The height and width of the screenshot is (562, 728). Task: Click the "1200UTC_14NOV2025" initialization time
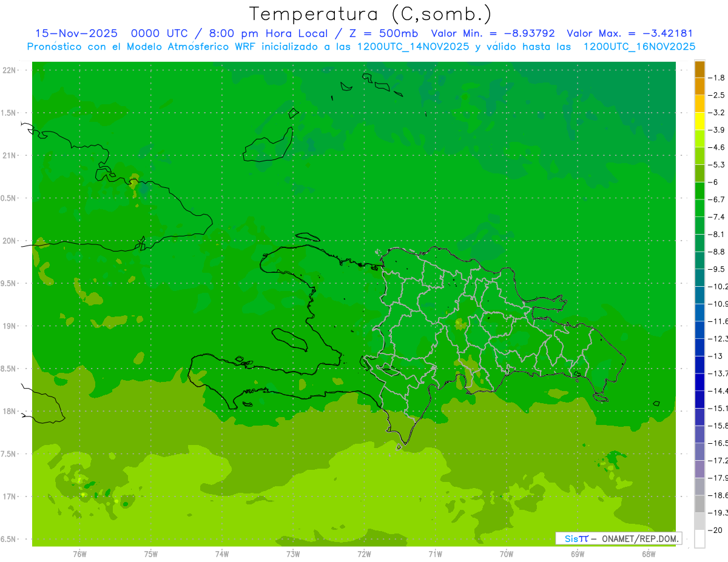411,47
